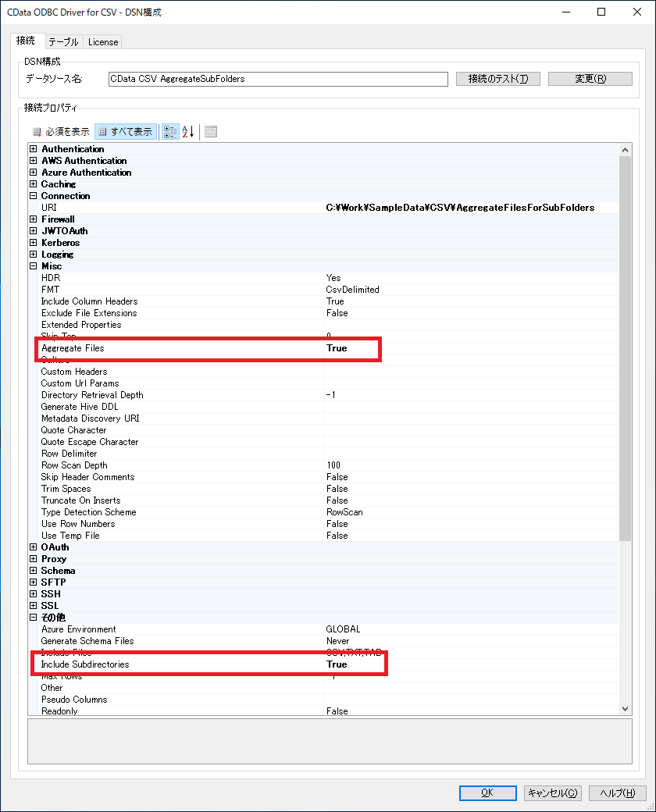Click GLOBAL value of Azure Environment
This screenshot has width=656, height=812.
click(343, 629)
